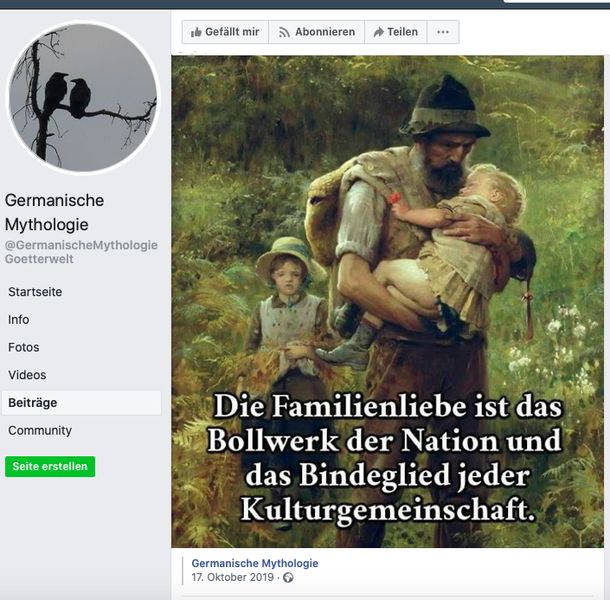
Task: Click the RSS icon beside Abonnieren
Action: tap(284, 32)
